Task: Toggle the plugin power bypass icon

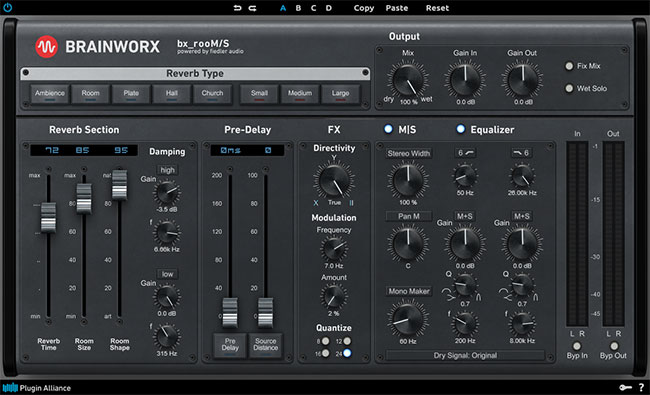Action: pos(7,7)
